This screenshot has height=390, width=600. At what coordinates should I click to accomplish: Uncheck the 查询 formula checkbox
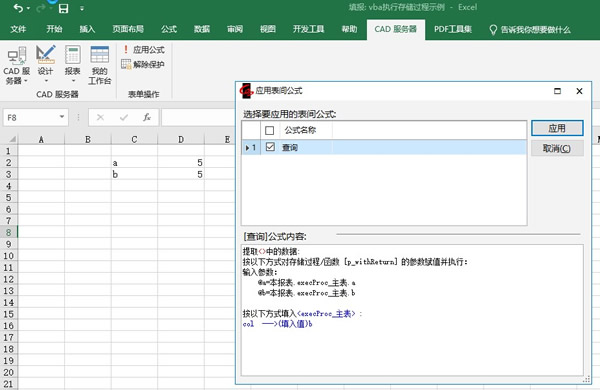point(270,147)
